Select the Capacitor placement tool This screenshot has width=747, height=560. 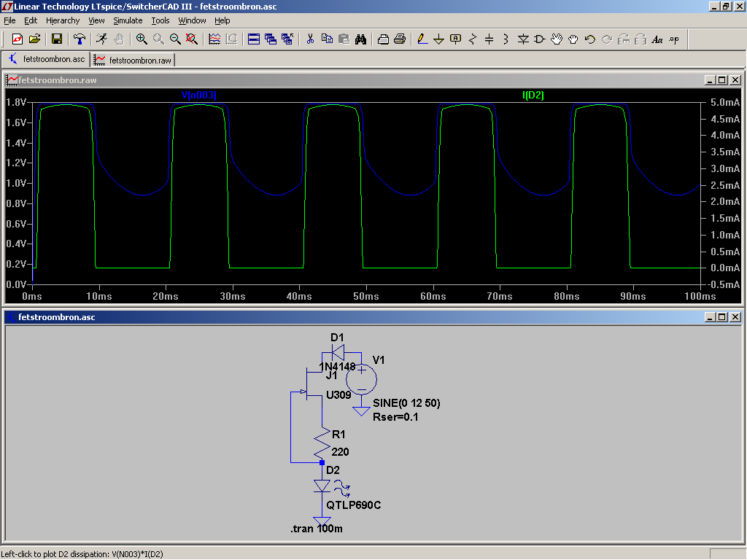[x=489, y=39]
